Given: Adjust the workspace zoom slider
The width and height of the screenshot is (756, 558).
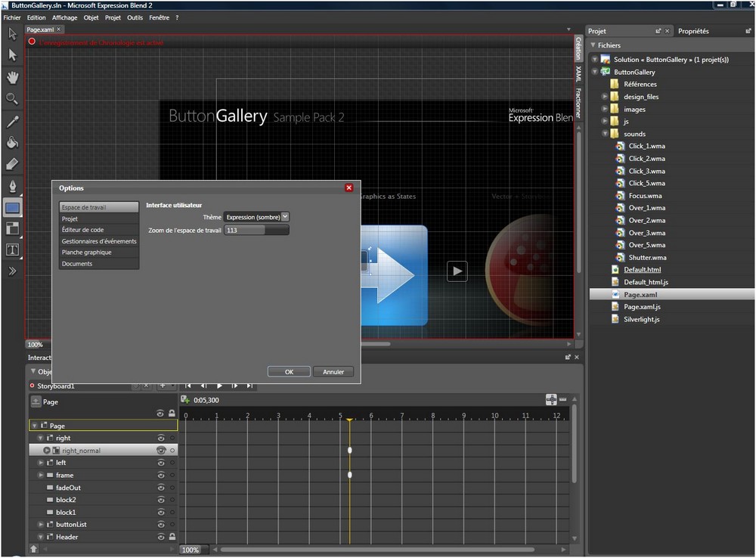Looking at the screenshot, I should (256, 230).
